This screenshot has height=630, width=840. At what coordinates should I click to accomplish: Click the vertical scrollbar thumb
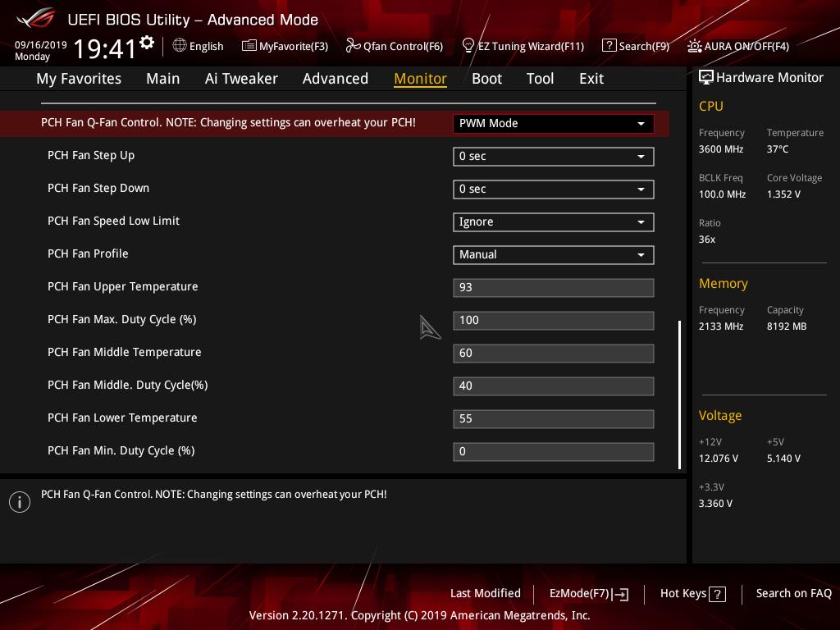click(679, 395)
